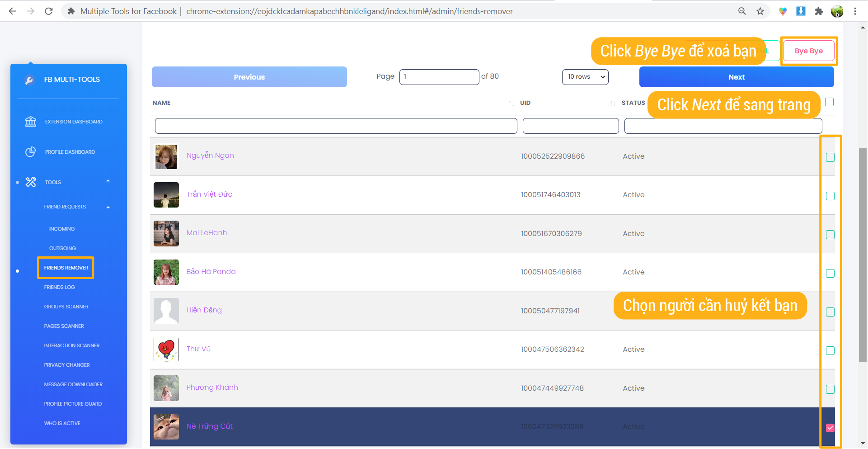Bookmark this page with the star icon

(760, 11)
